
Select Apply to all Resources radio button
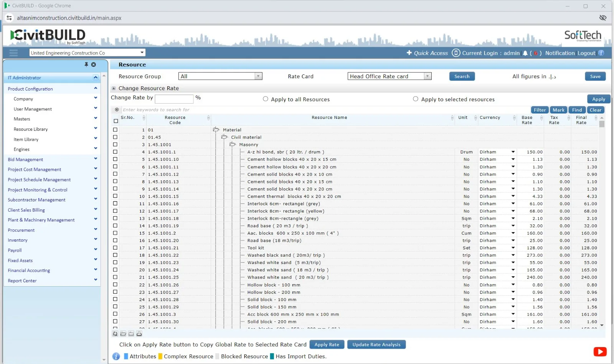point(266,99)
